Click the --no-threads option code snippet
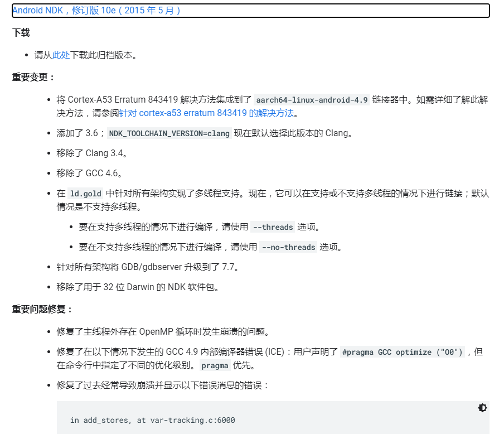Screen dimensions: 504x434 [288, 247]
